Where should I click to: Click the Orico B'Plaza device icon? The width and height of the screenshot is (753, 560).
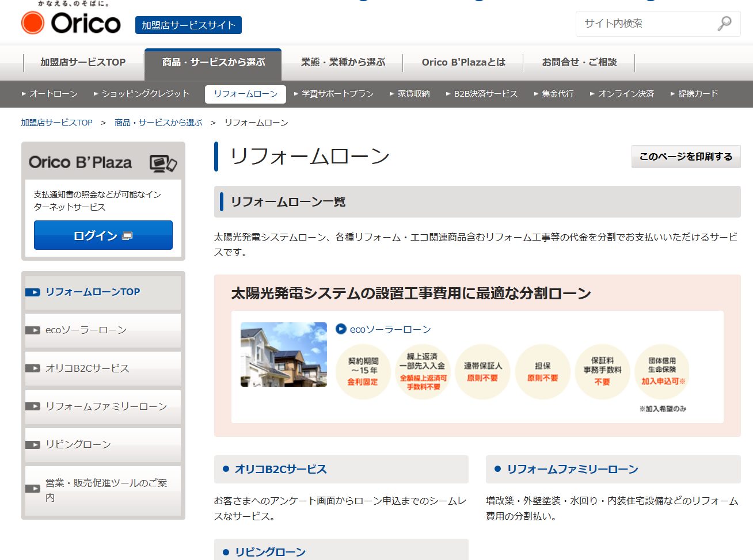[x=163, y=163]
